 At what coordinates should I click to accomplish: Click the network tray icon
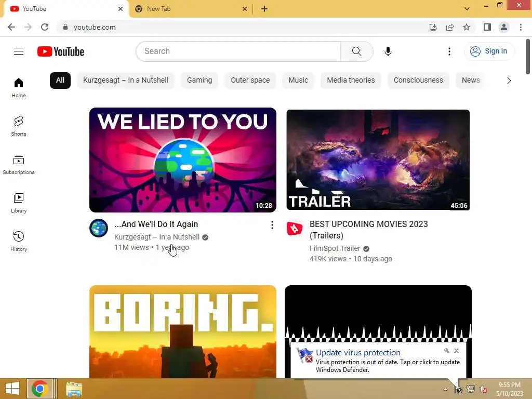click(x=471, y=389)
